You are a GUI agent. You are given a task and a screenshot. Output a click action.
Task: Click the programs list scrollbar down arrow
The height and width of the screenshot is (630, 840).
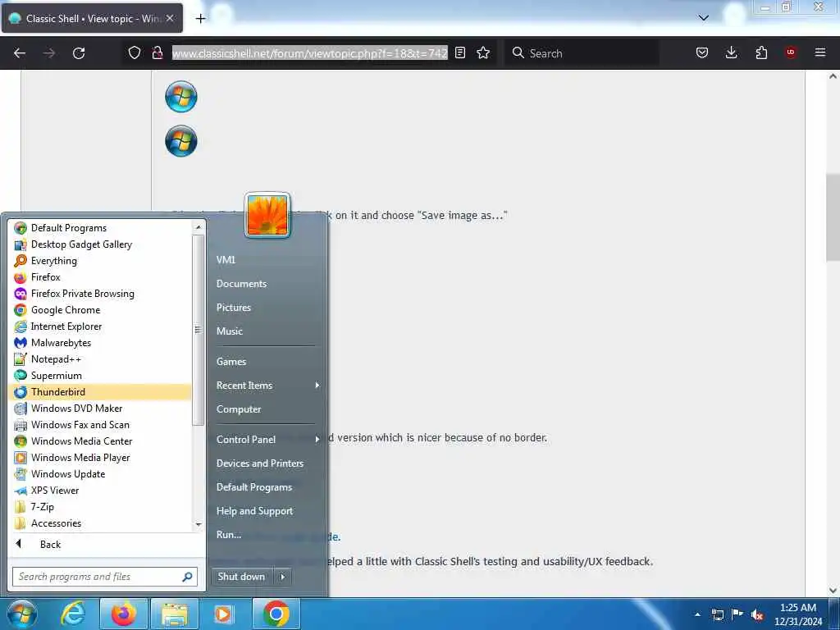(199, 524)
